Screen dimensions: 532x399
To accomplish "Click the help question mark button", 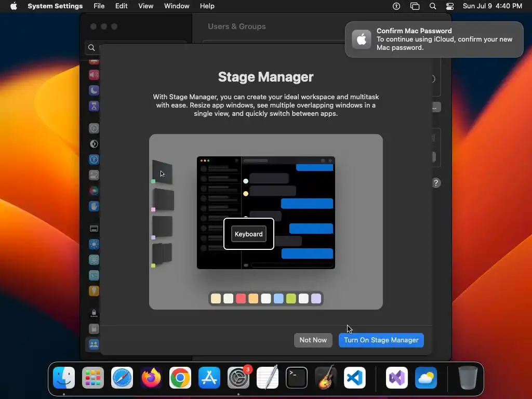I will pyautogui.click(x=436, y=183).
